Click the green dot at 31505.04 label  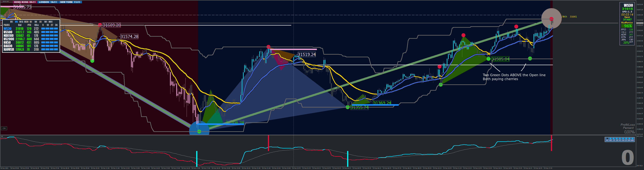489,59
